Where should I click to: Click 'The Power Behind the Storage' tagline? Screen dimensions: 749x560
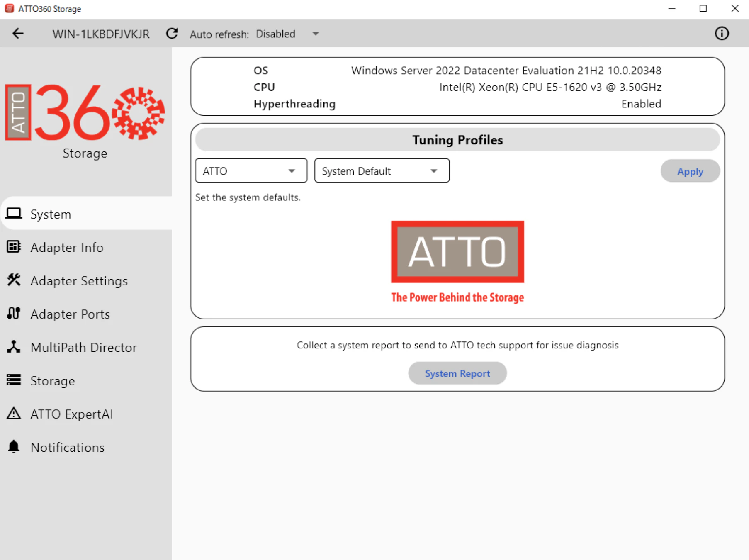click(457, 297)
